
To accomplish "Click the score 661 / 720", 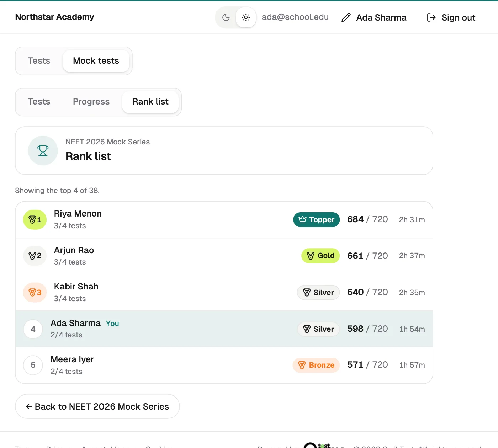I will coord(367,256).
